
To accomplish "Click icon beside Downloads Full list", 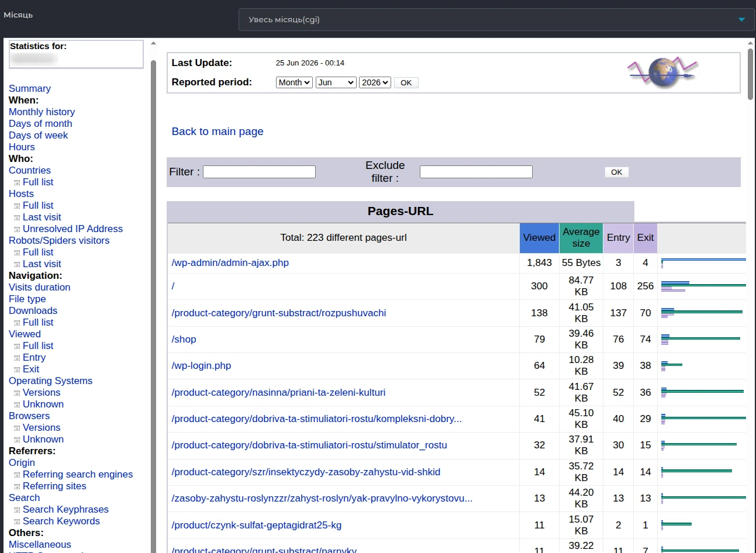I will (x=17, y=323).
